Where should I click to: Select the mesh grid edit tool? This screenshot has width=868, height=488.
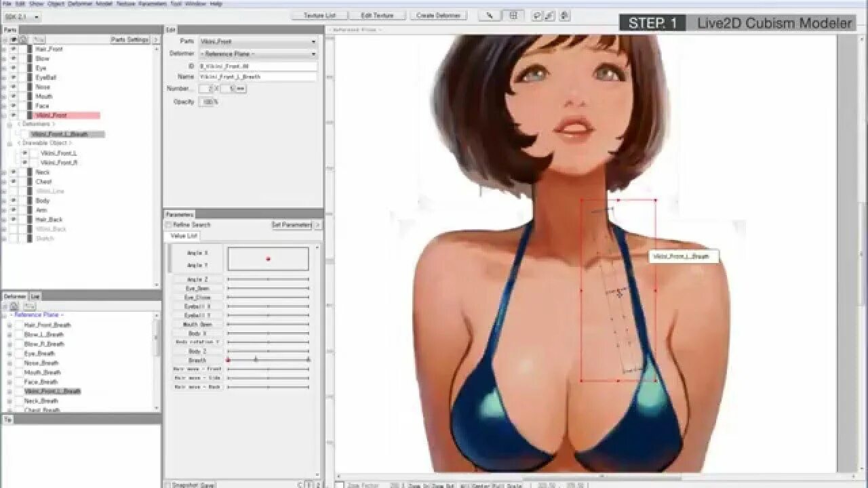(513, 15)
